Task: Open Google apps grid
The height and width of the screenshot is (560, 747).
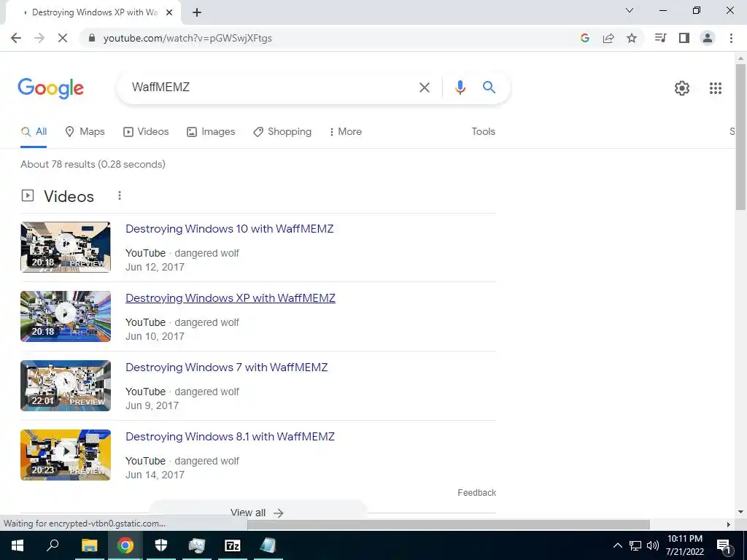Action: coord(715,88)
